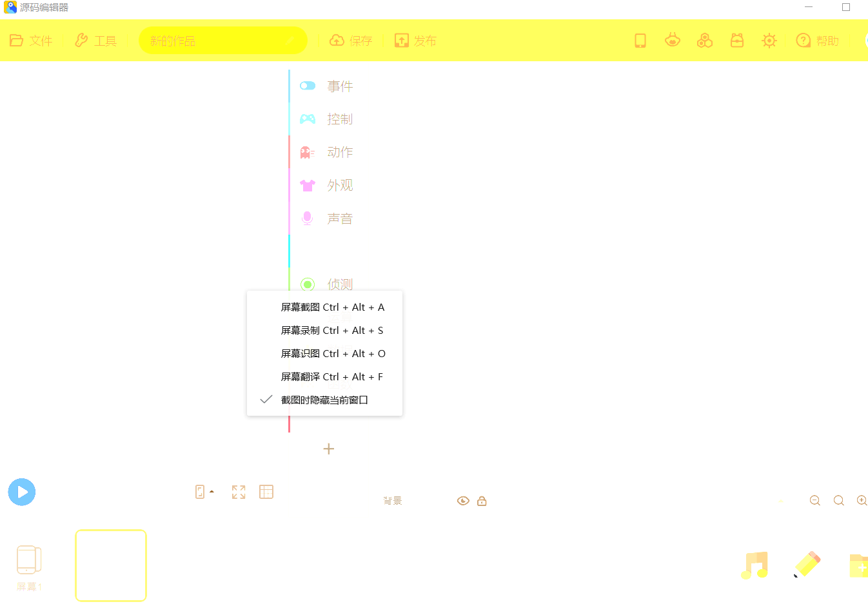
Task: Select the 声音 block category
Action: [326, 219]
